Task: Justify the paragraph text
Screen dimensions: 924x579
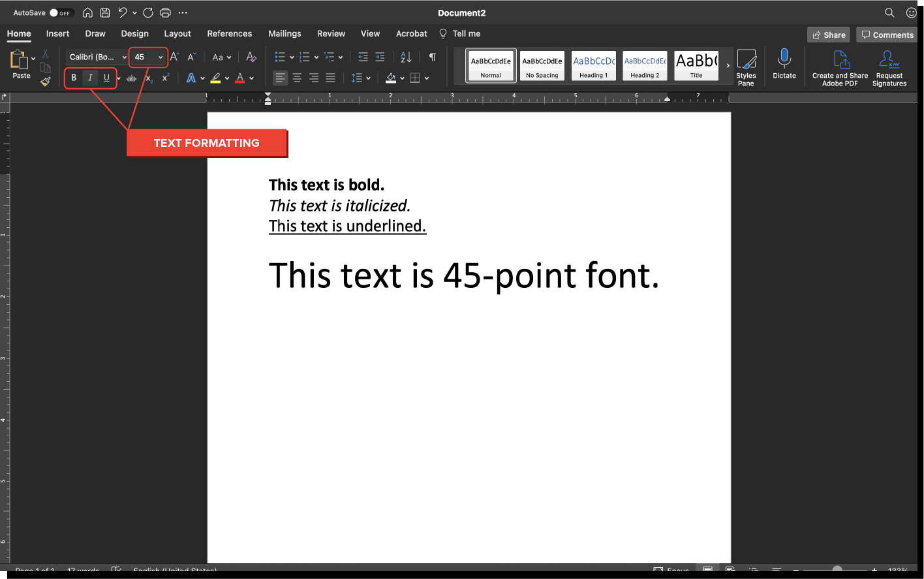Action: (331, 78)
